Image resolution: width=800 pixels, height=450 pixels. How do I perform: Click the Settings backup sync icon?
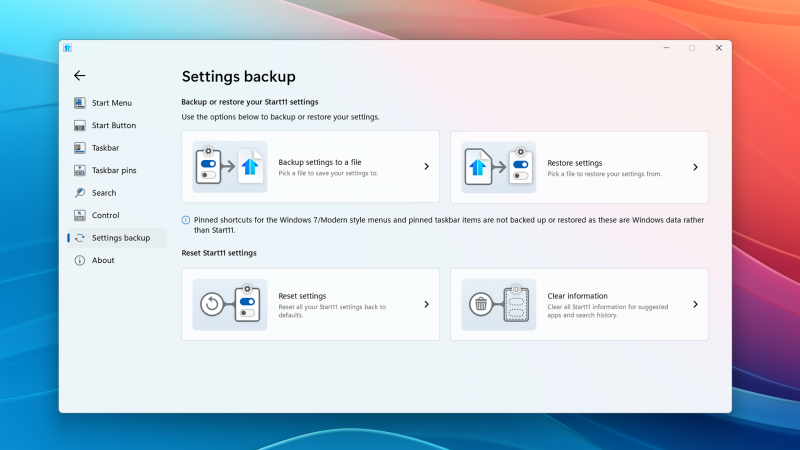click(x=80, y=238)
